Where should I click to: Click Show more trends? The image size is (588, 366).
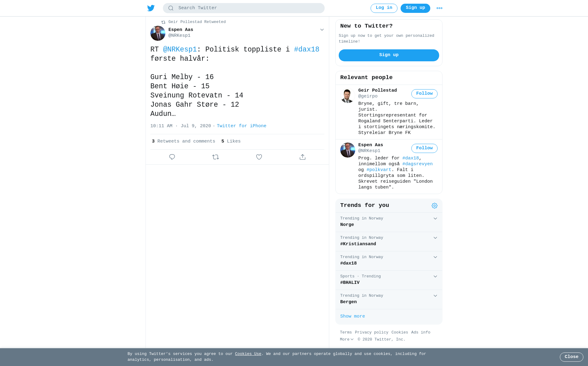[352, 316]
